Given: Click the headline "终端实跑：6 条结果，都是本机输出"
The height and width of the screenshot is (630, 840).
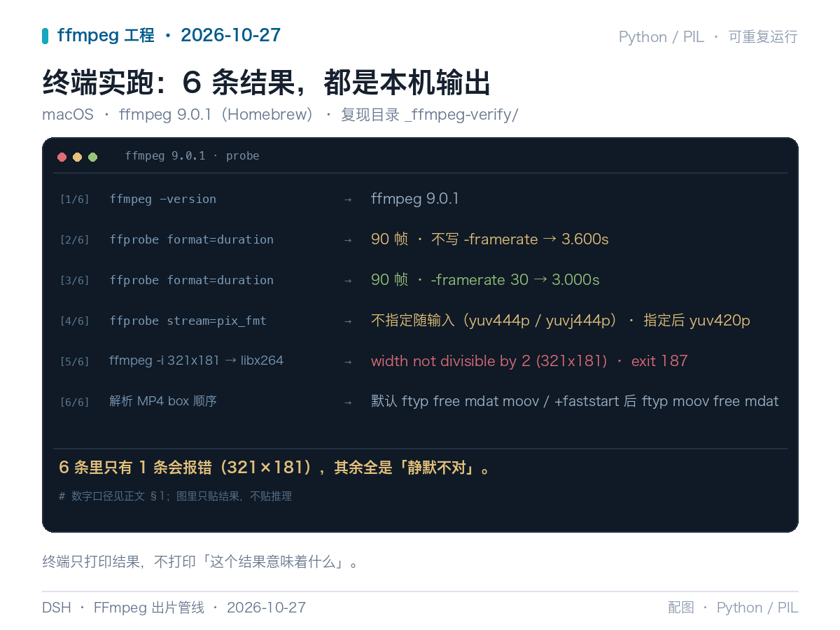Looking at the screenshot, I should [266, 83].
